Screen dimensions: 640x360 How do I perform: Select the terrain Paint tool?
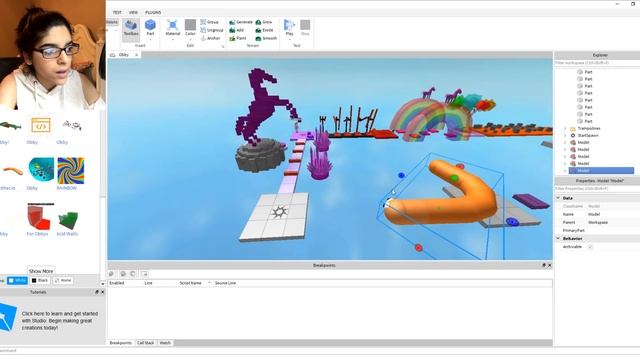pos(238,38)
